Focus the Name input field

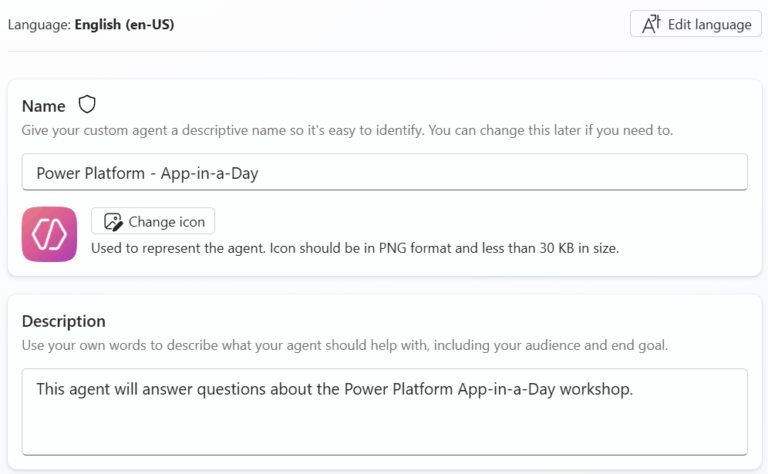point(384,172)
